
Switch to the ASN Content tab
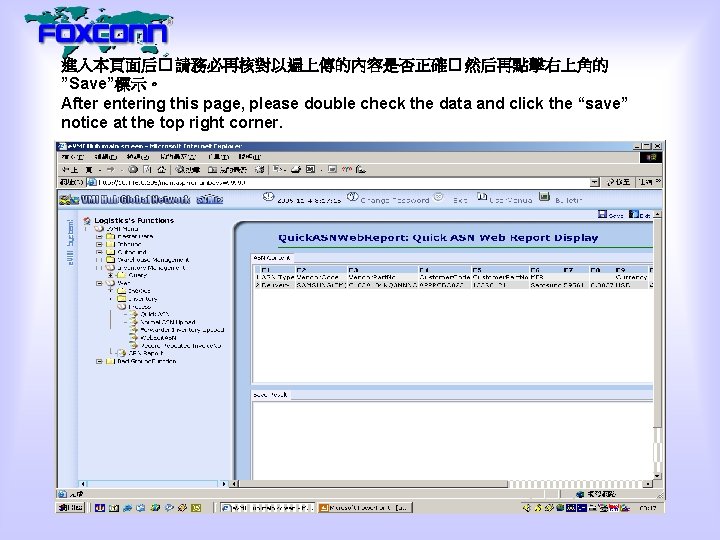point(272,258)
